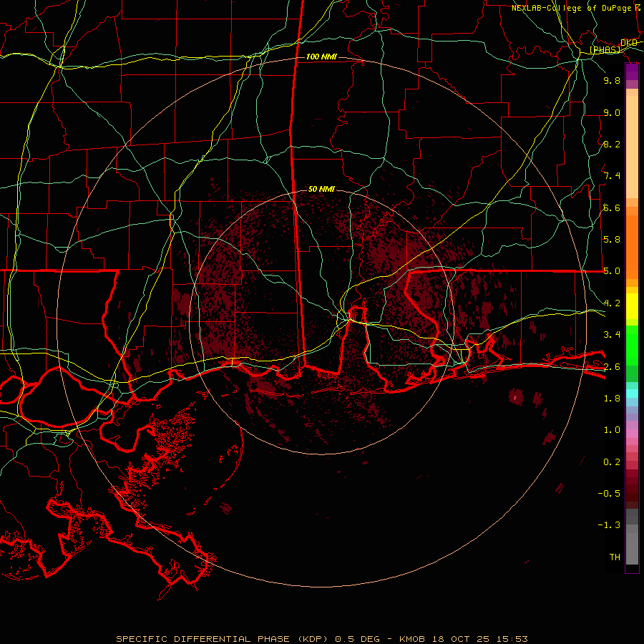Click the 5.0 scale value
Viewport: 644px width, 644px height.
[x=612, y=271]
